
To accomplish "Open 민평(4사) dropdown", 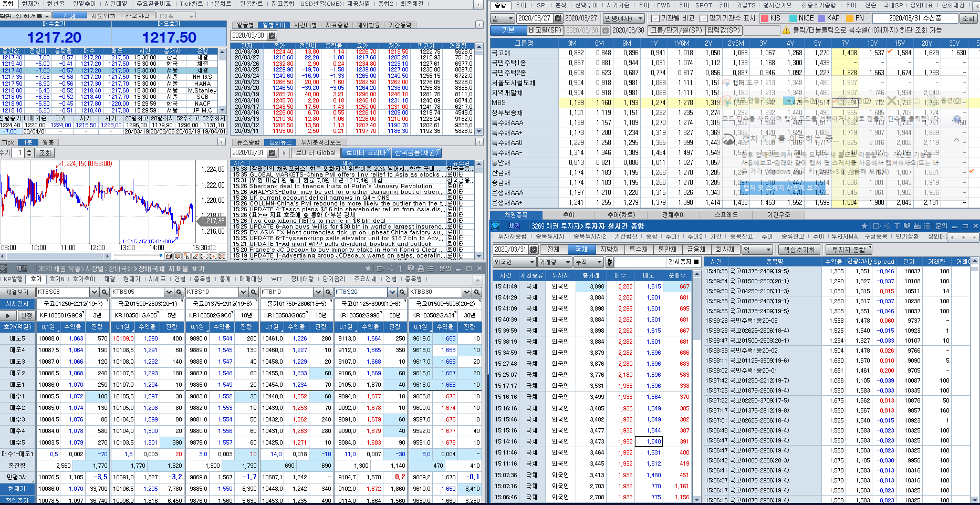I will coord(624,18).
